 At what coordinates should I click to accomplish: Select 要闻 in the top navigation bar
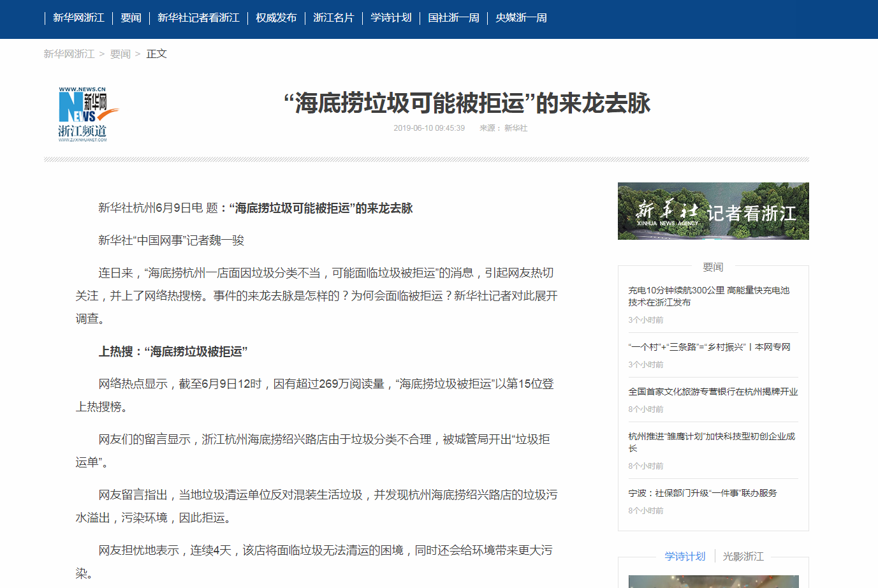131,18
